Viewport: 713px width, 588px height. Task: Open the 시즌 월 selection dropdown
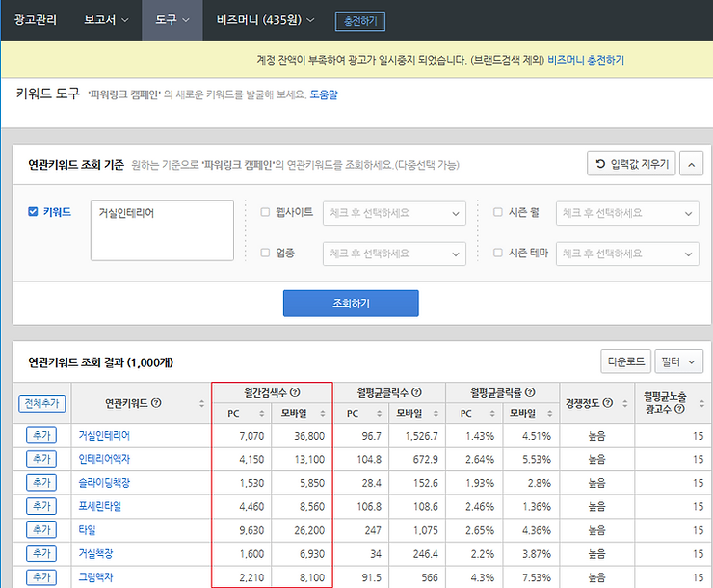(627, 213)
